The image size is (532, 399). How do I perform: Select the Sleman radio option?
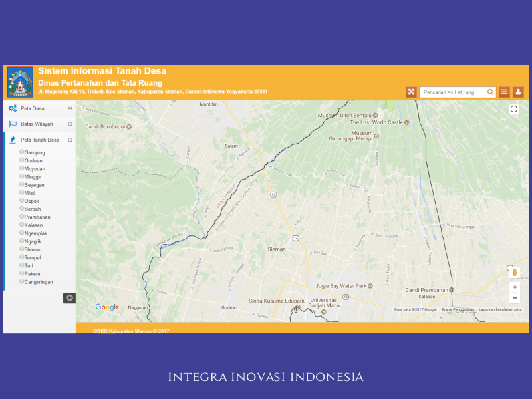(22, 249)
